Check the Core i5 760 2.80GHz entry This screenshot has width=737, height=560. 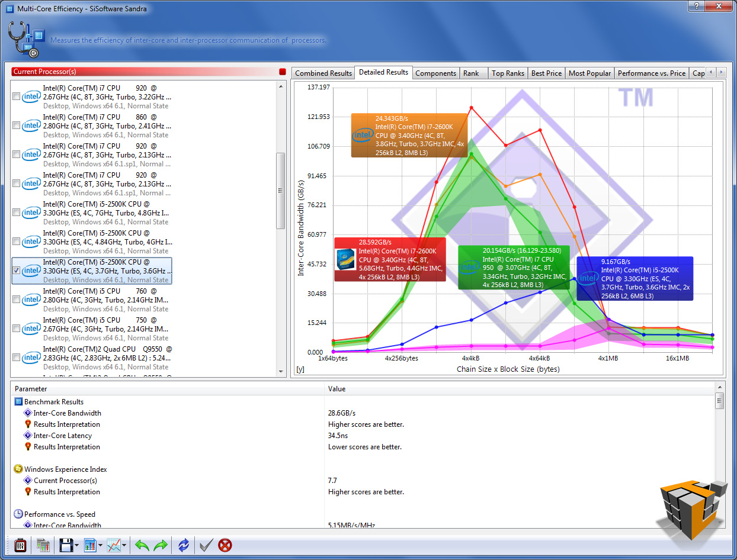[16, 300]
